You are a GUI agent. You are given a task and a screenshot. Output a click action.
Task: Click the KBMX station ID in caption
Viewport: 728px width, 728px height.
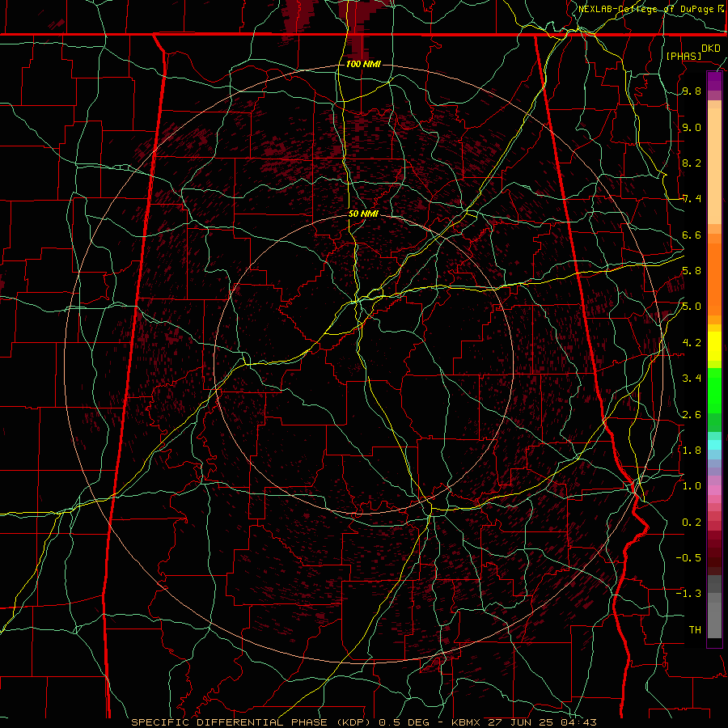(467, 722)
